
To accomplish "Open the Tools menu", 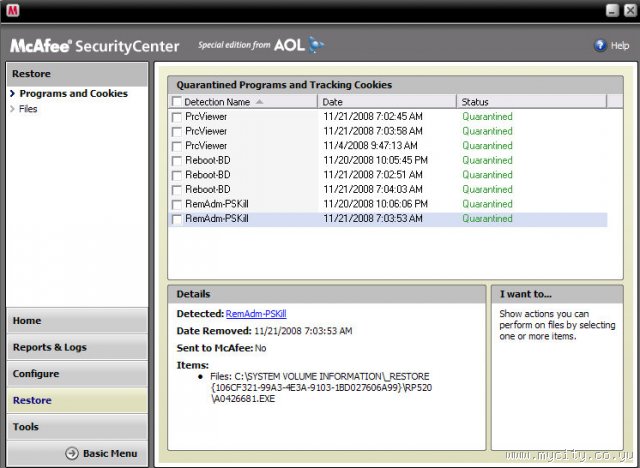I will 77,427.
